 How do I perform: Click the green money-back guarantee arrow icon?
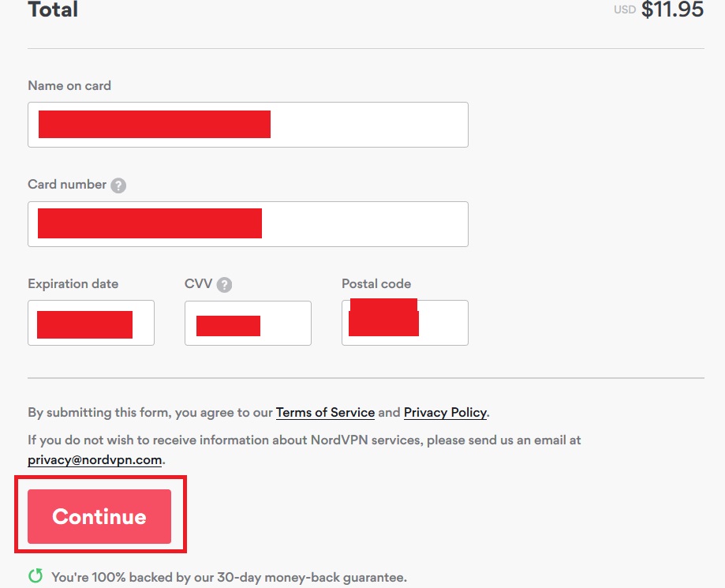(x=36, y=575)
